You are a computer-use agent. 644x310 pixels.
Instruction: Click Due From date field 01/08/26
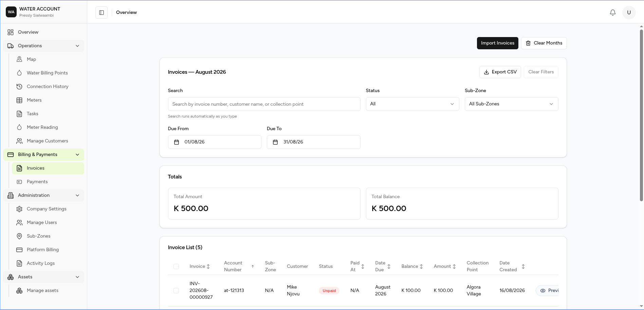pyautogui.click(x=215, y=142)
